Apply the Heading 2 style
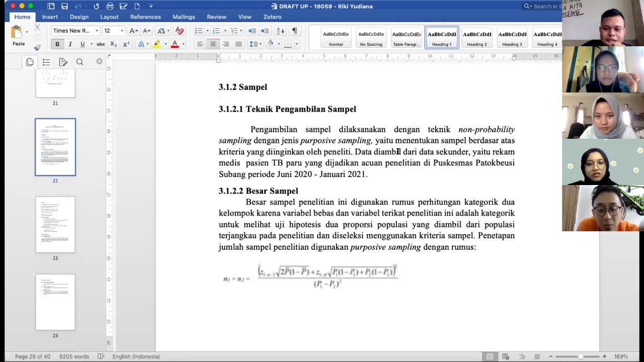This screenshot has width=644, height=362. [x=477, y=38]
